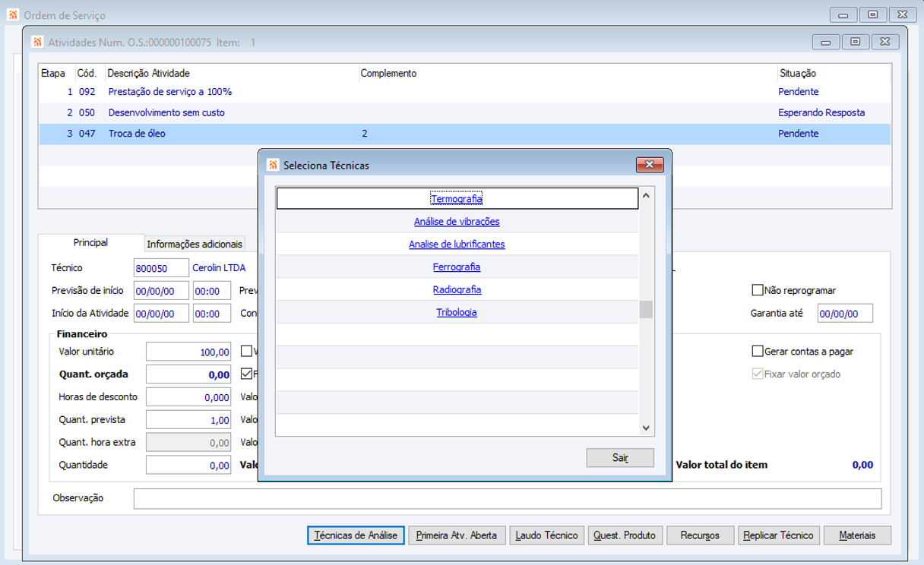924x565 pixels.
Task: Click the Quest. Produto button
Action: point(625,535)
